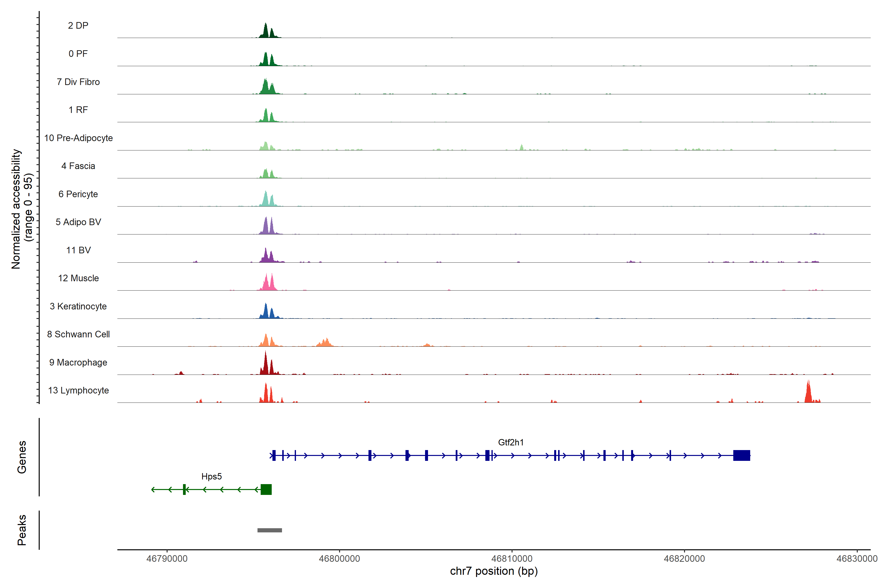This screenshot has width=882, height=588.
Task: Click the green Hps5 exon box
Action: (266, 489)
